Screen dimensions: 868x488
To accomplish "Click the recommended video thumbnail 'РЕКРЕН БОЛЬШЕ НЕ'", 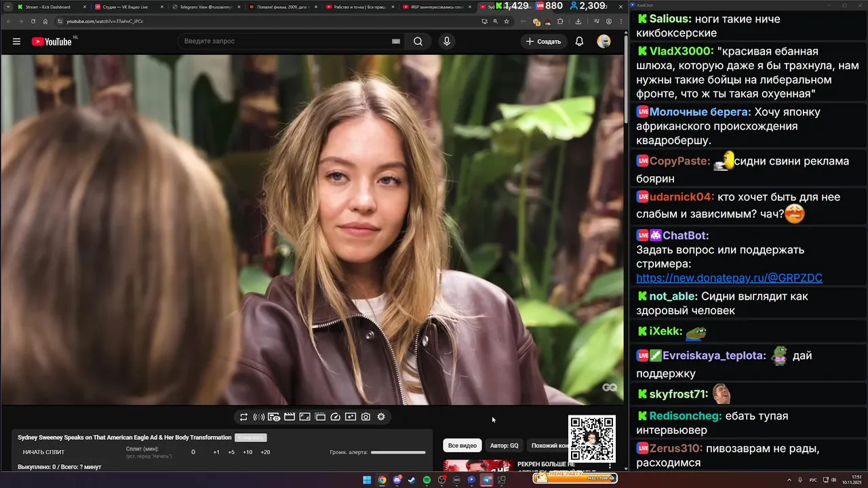I will [x=477, y=466].
